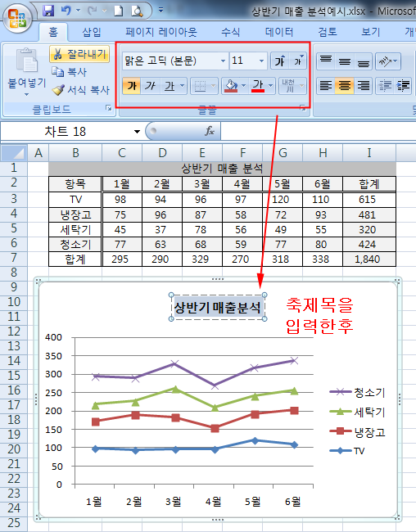Image resolution: width=416 pixels, height=532 pixels.
Task: Toggle middle vertical alignment
Action: (x=344, y=61)
